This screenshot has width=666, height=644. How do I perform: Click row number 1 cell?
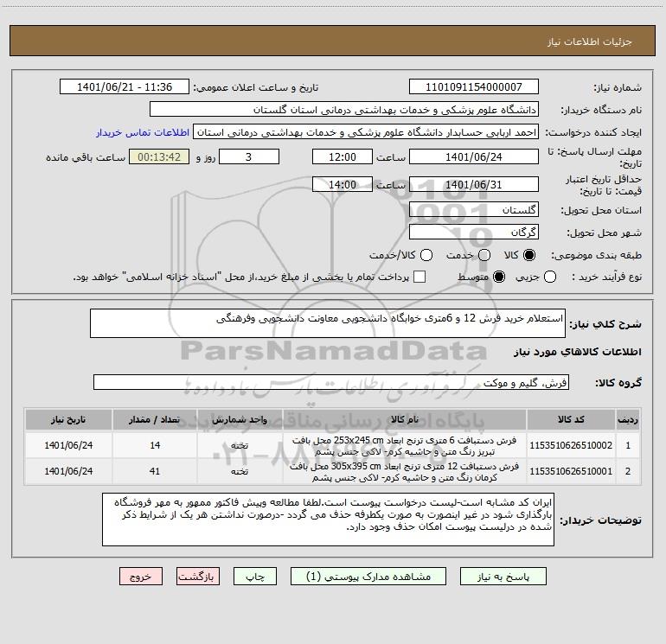(628, 445)
